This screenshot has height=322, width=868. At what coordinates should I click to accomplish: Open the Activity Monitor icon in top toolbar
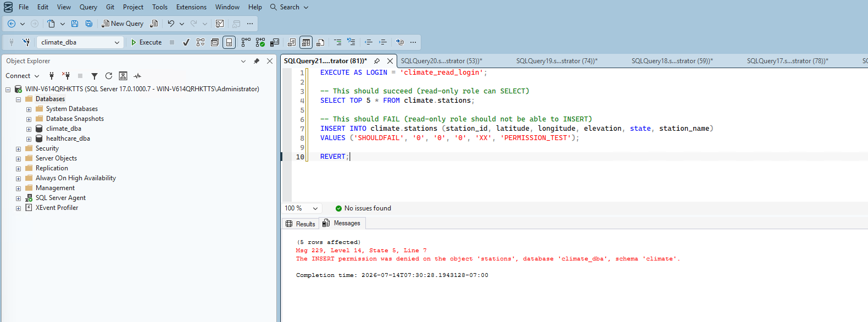[x=220, y=24]
